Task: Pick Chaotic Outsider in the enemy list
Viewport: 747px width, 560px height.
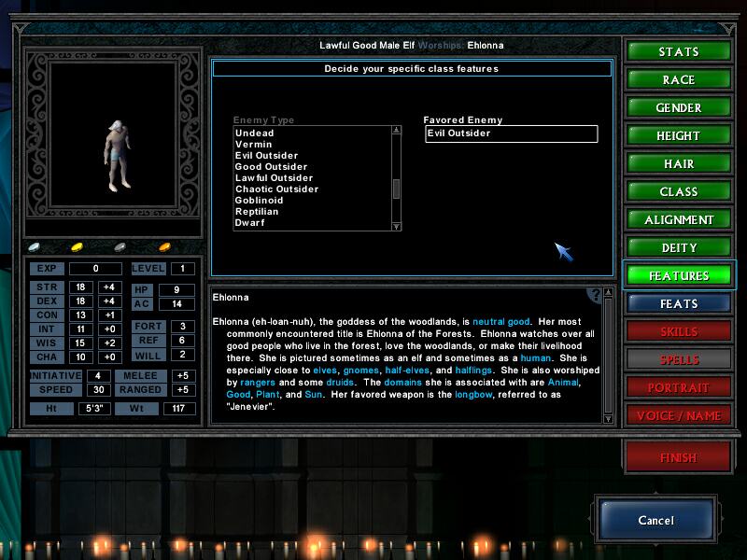Action: coord(276,189)
